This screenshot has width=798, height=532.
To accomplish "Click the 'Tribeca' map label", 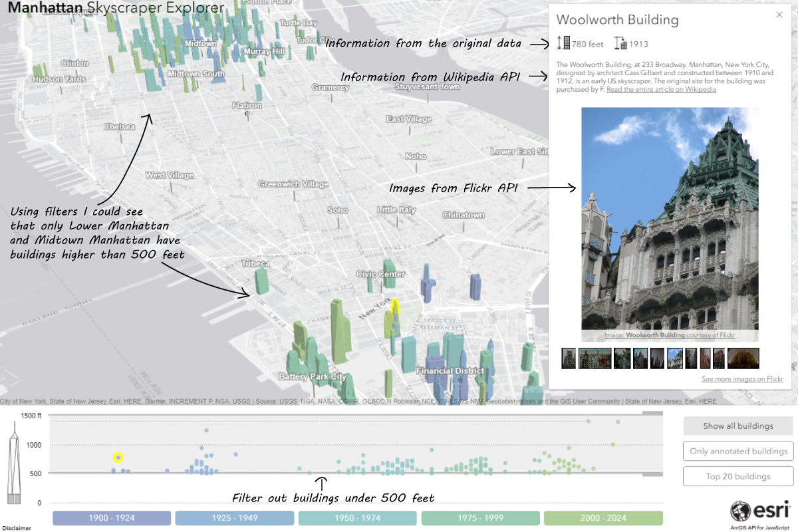I will click(255, 263).
